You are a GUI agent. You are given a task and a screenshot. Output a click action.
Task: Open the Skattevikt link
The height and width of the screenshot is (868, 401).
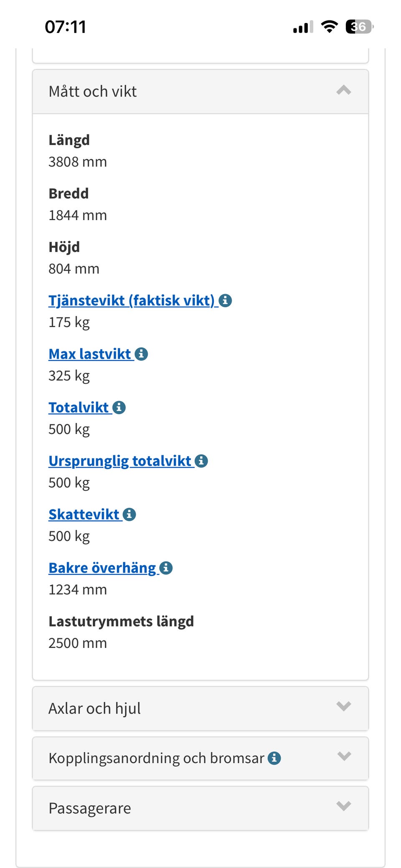(x=84, y=514)
